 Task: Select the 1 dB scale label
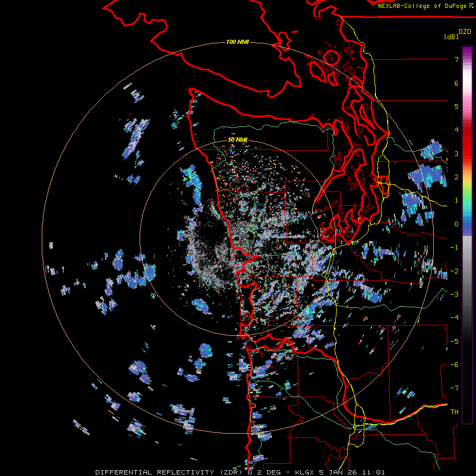456,200
